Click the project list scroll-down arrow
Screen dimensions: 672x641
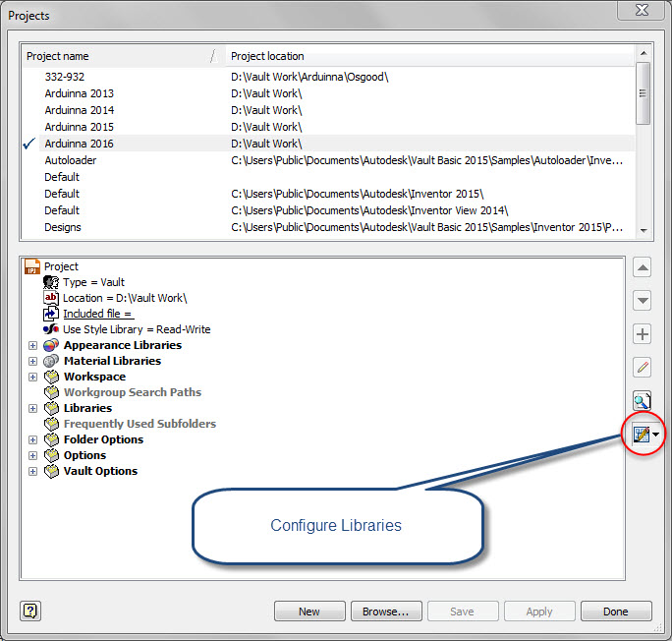tap(643, 231)
